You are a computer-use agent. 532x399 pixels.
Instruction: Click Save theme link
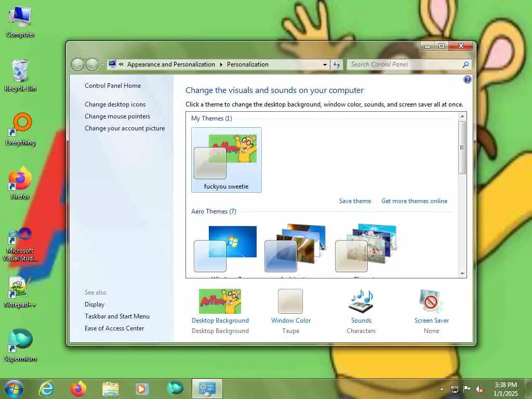tap(355, 201)
